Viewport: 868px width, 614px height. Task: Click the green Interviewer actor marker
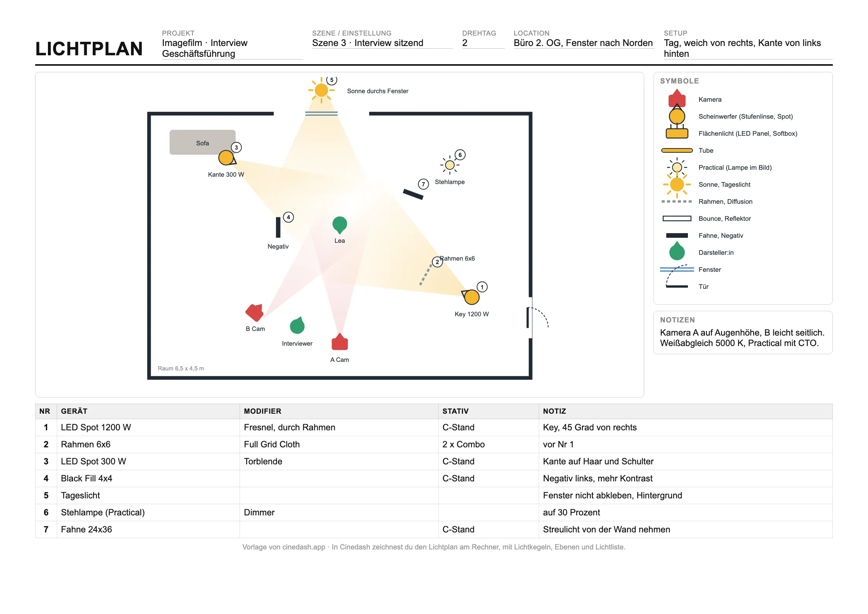[x=297, y=325]
